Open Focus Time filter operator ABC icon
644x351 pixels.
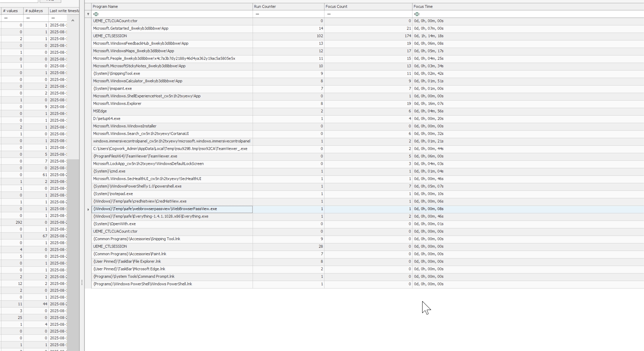(x=417, y=14)
